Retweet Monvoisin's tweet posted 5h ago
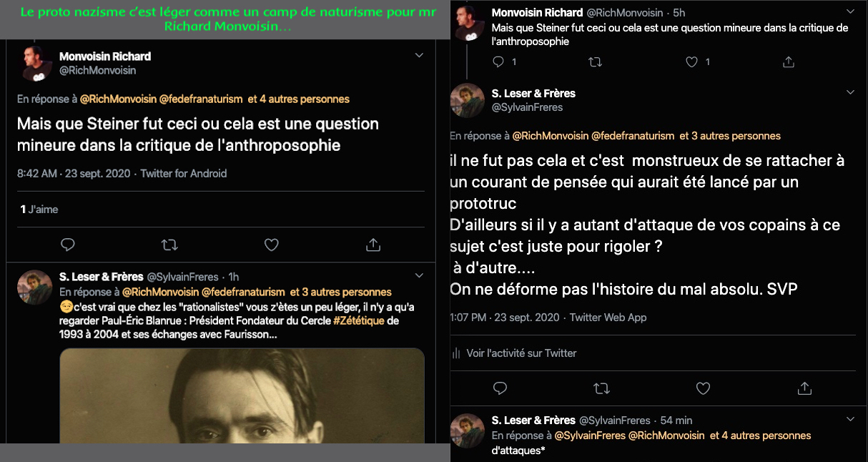868x462 pixels. [594, 62]
